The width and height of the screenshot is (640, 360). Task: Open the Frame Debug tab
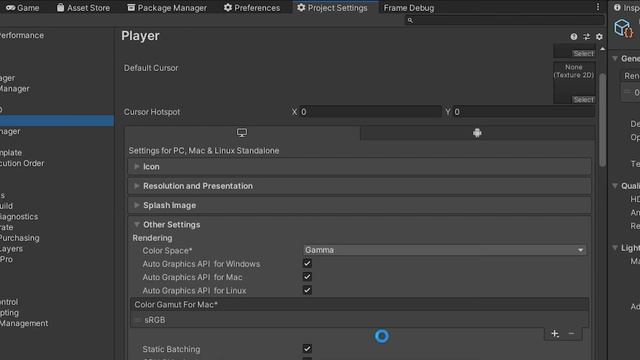point(409,7)
